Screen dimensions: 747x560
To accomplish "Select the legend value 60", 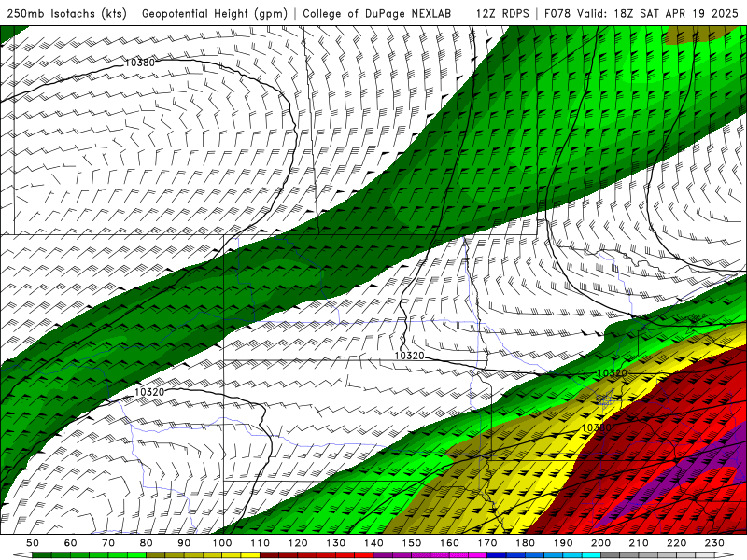I will [71, 543].
